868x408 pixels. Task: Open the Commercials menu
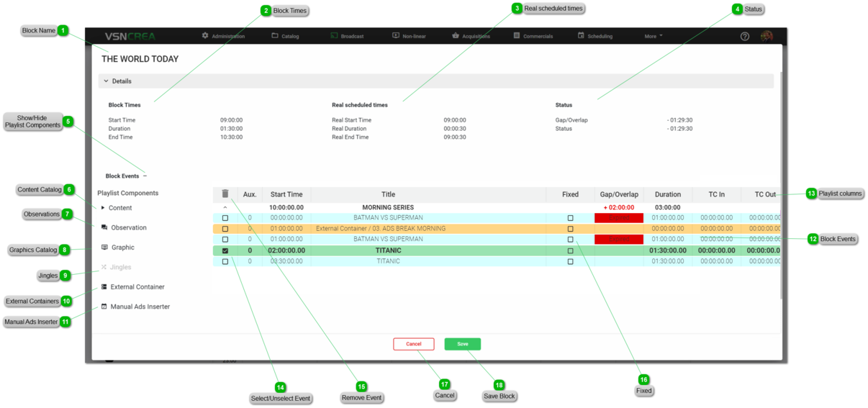pyautogui.click(x=533, y=36)
